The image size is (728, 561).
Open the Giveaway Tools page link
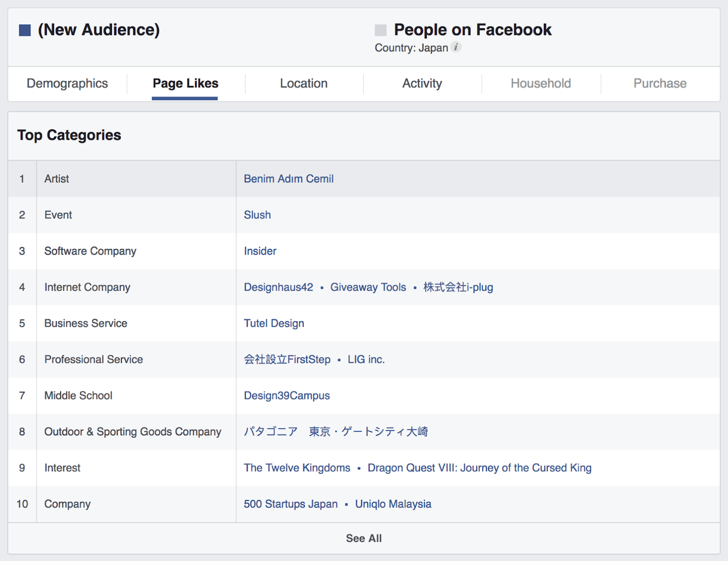[x=368, y=288]
